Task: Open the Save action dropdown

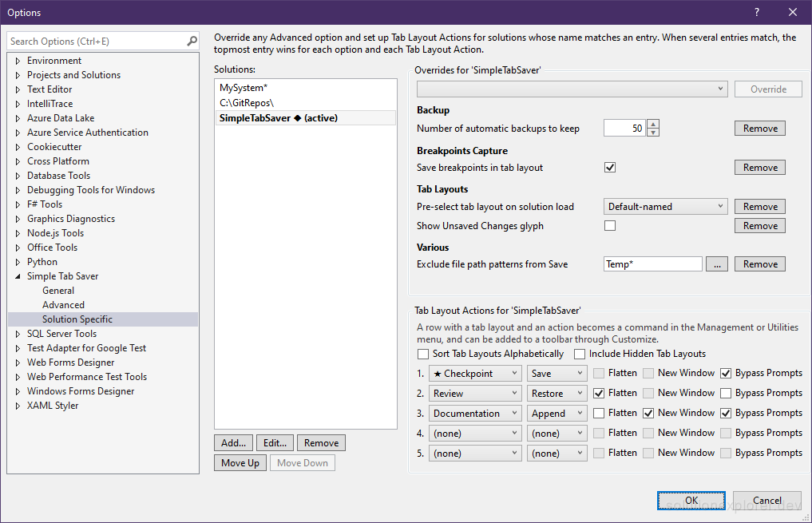Action: tap(557, 374)
